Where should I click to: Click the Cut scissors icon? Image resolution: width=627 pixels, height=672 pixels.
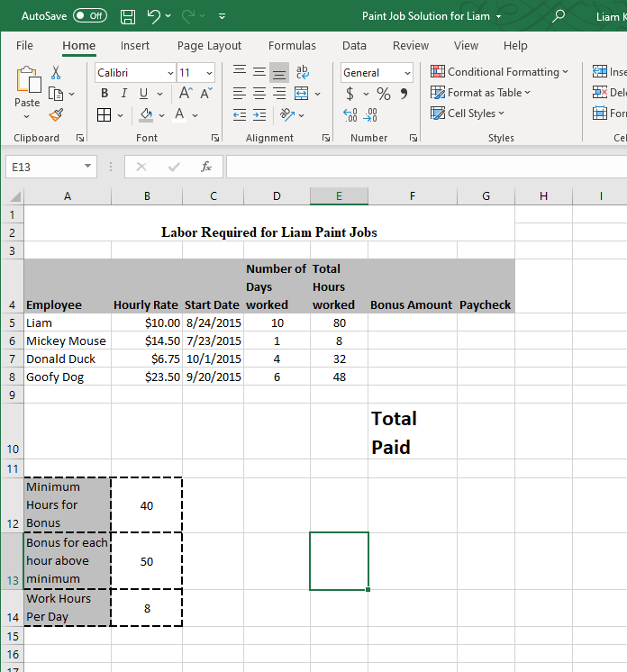(56, 72)
